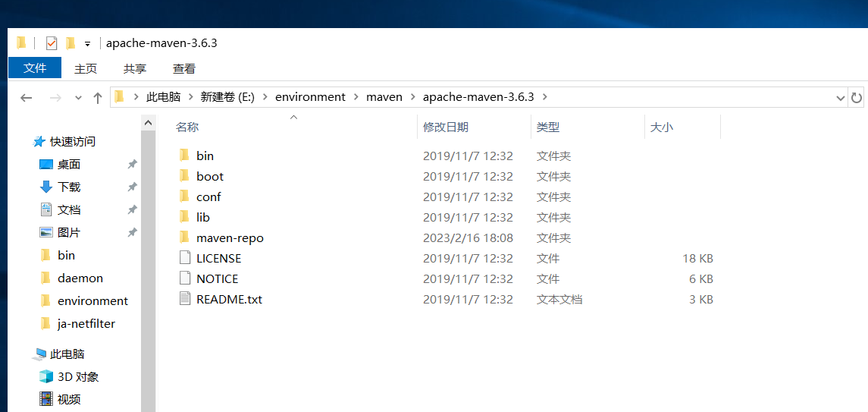Click the 18 KB size of LICENSE

tap(697, 259)
